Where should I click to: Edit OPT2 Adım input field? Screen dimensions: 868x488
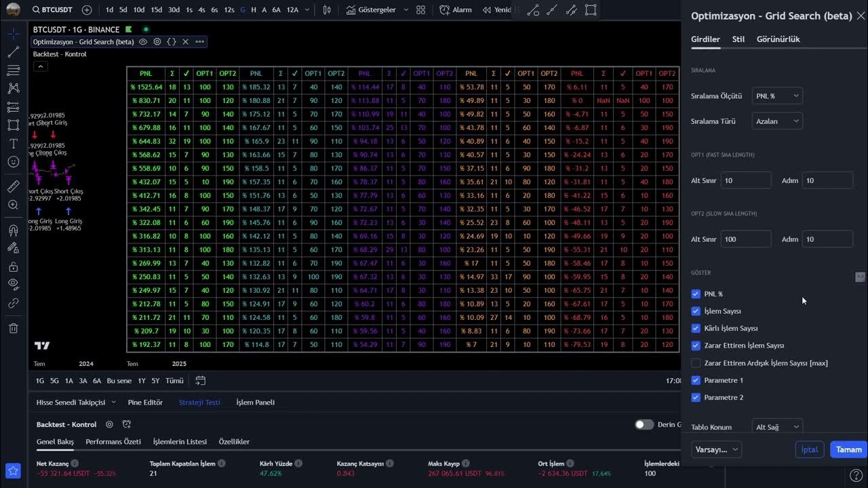(x=827, y=239)
